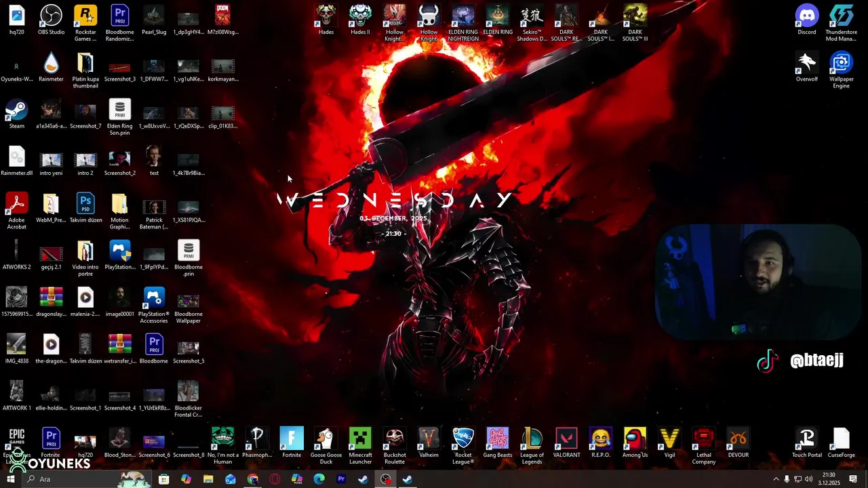The height and width of the screenshot is (488, 868).
Task: Open ELDEN RING NIGHTREIGN shortcut
Action: coord(463,24)
